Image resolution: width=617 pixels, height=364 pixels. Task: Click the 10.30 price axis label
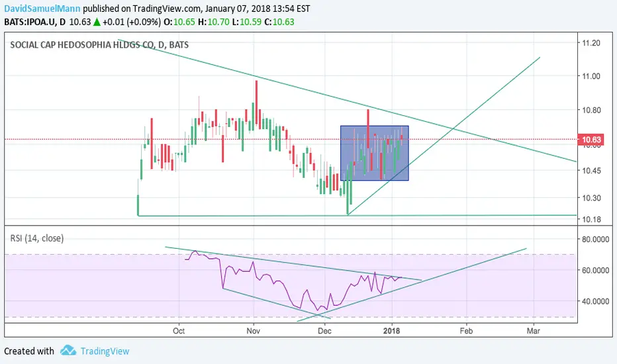pos(591,198)
